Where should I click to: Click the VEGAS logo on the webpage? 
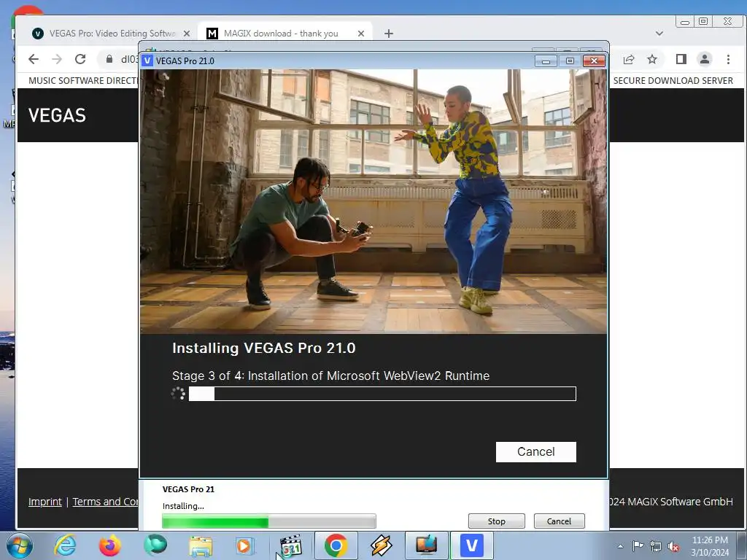tap(57, 115)
